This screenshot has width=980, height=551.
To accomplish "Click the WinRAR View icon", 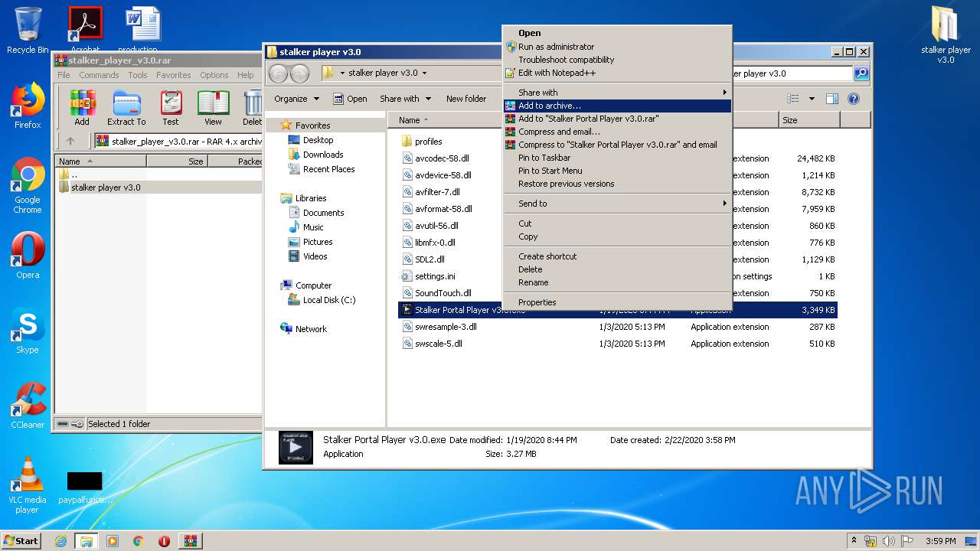I will coord(213,107).
